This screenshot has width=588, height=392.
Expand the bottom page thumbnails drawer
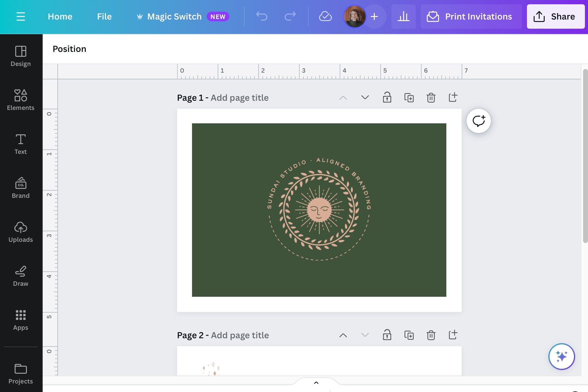[316, 383]
